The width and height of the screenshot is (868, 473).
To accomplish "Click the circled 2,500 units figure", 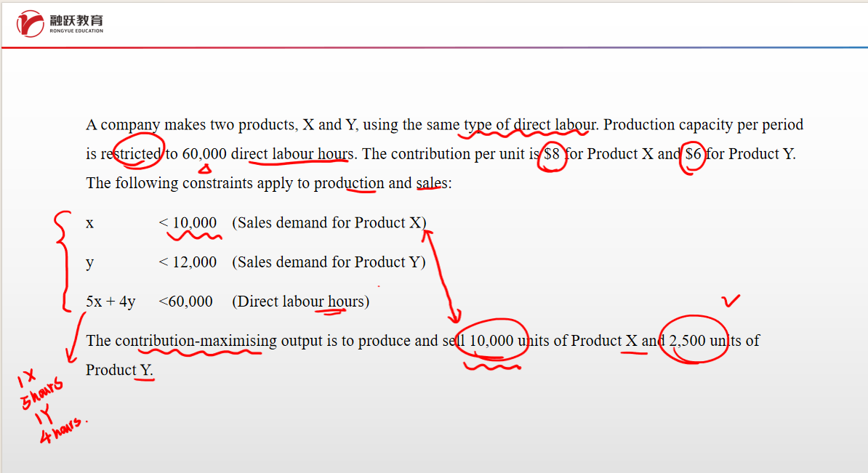I will [691, 340].
